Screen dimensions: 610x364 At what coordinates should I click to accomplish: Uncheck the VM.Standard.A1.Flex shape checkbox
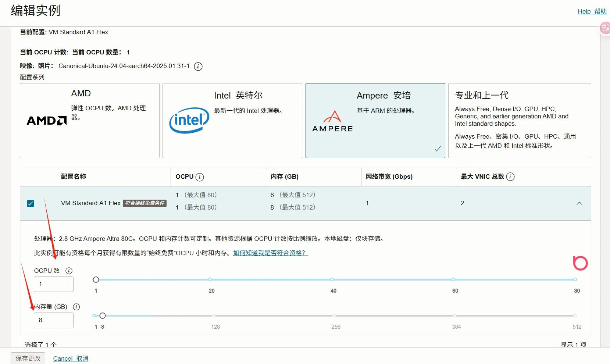coord(31,204)
